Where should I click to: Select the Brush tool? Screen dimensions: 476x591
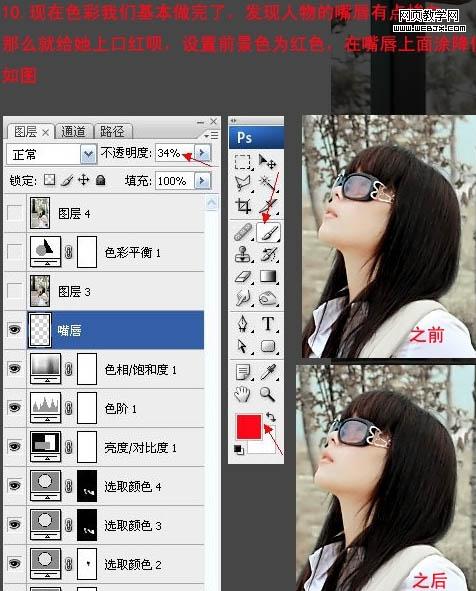(x=268, y=232)
